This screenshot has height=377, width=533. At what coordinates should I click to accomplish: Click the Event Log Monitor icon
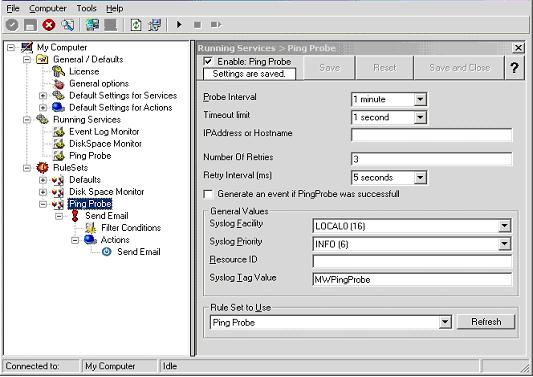point(59,132)
